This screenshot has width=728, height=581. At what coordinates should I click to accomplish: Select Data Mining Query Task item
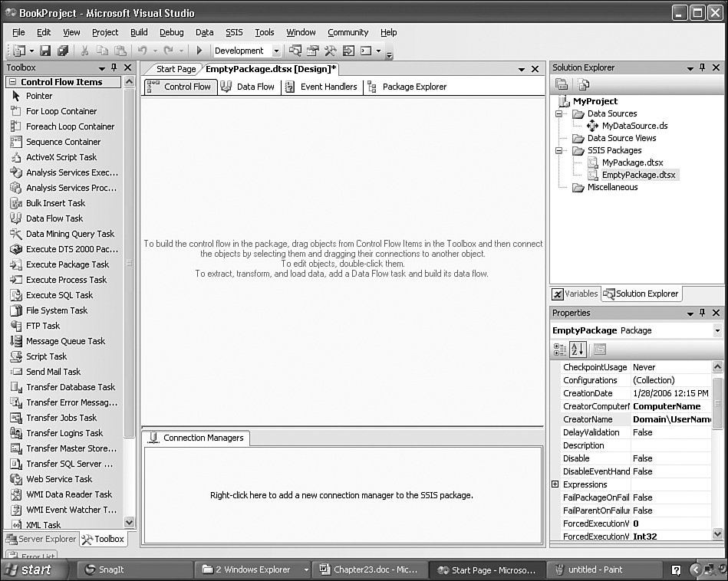(65, 234)
